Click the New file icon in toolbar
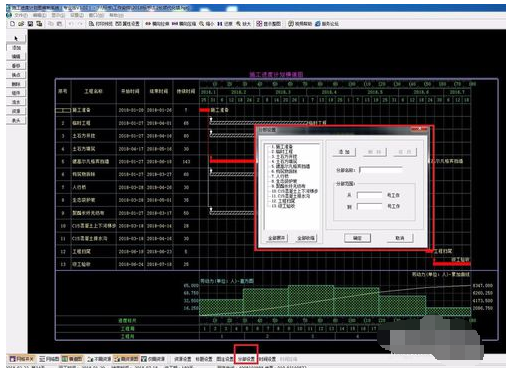This screenshot has width=506, height=368. (13, 24)
